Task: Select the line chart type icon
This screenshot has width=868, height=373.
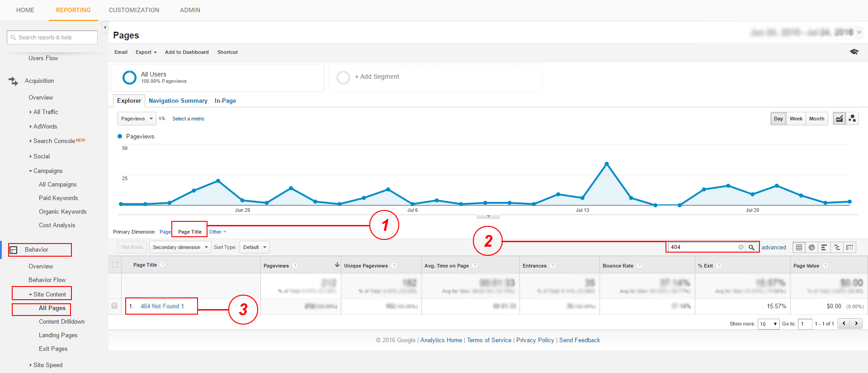Action: (x=840, y=119)
